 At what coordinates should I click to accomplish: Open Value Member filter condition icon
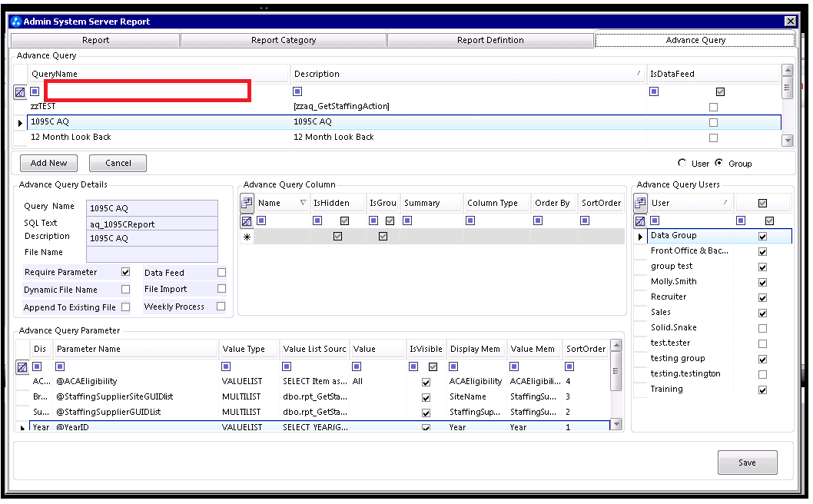click(514, 366)
